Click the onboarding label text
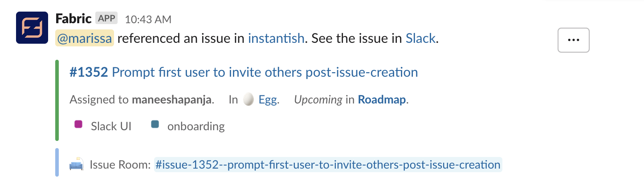Screen dimensions: 644x190 pyautogui.click(x=196, y=126)
